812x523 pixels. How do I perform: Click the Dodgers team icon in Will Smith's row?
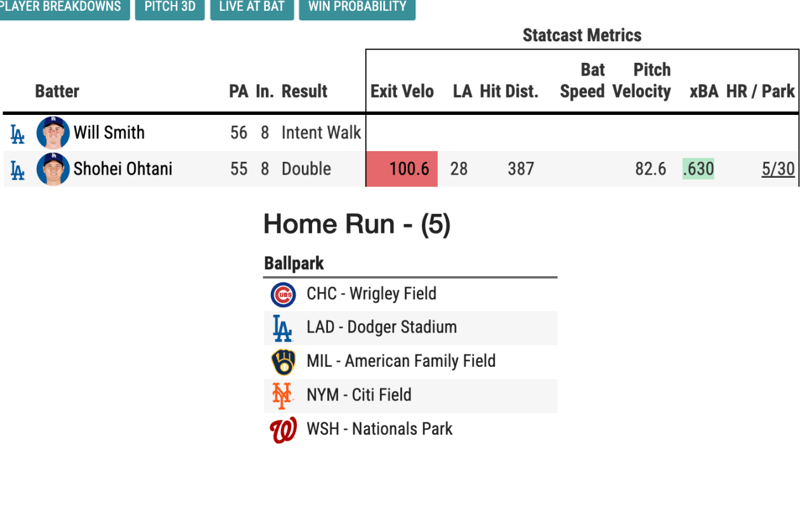[x=18, y=133]
